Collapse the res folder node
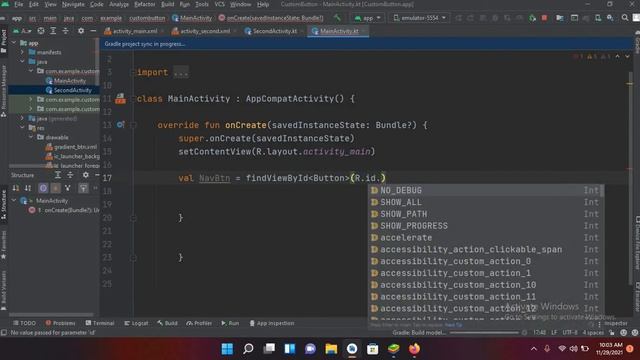 [22, 128]
